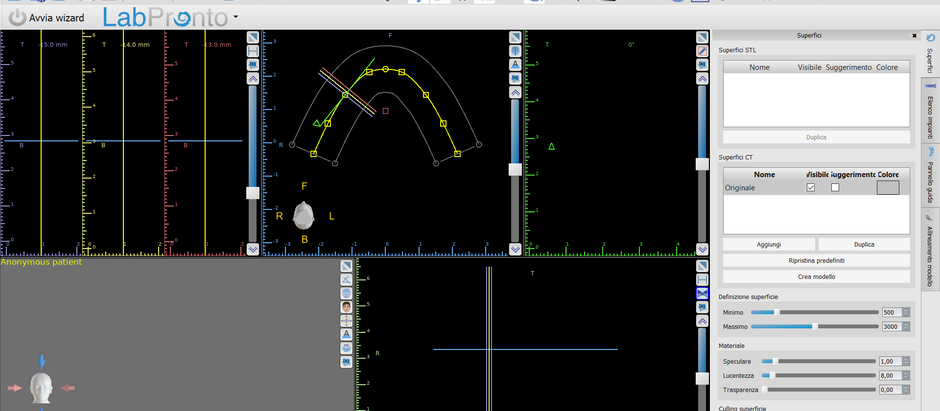Image resolution: width=940 pixels, height=411 pixels.
Task: Click double down-chevron in axial view strip
Action: click(x=515, y=249)
